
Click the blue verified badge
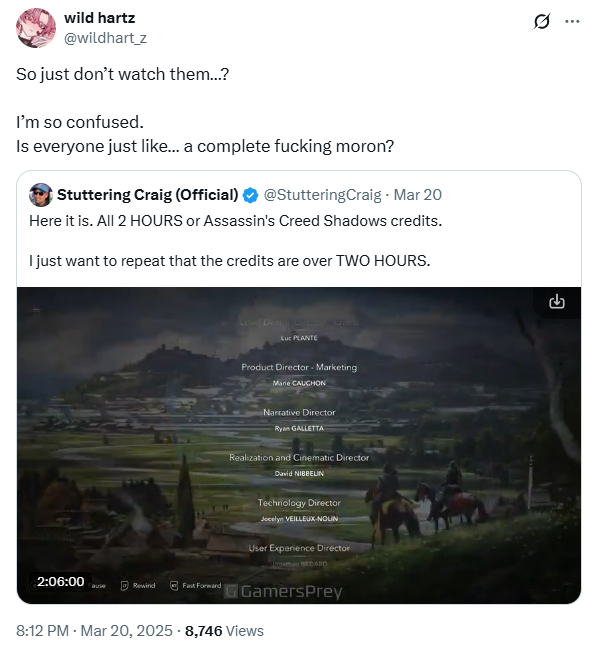click(250, 195)
